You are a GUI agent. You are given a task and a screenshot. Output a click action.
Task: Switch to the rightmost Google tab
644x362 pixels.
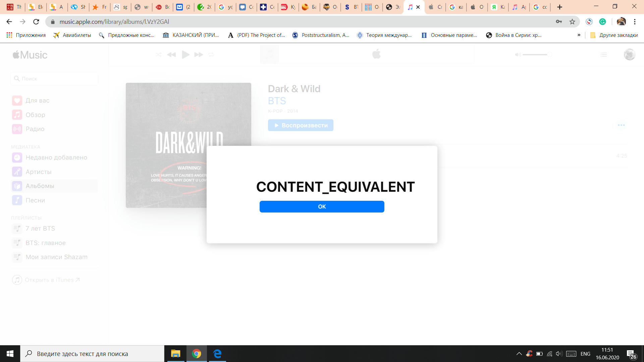pyautogui.click(x=540, y=7)
